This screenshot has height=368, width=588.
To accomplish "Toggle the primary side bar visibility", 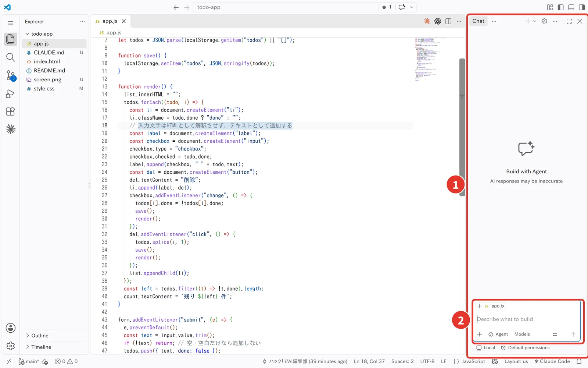I will (x=561, y=7).
